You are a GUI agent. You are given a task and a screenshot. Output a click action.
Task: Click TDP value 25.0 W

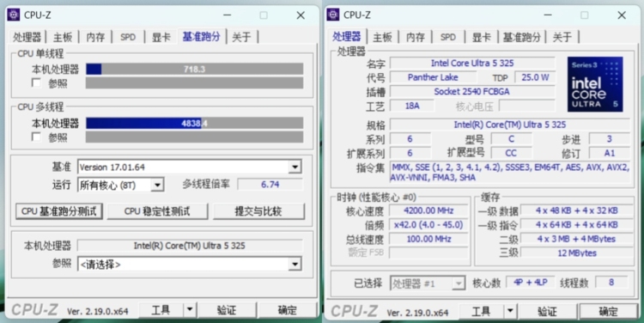coord(535,77)
